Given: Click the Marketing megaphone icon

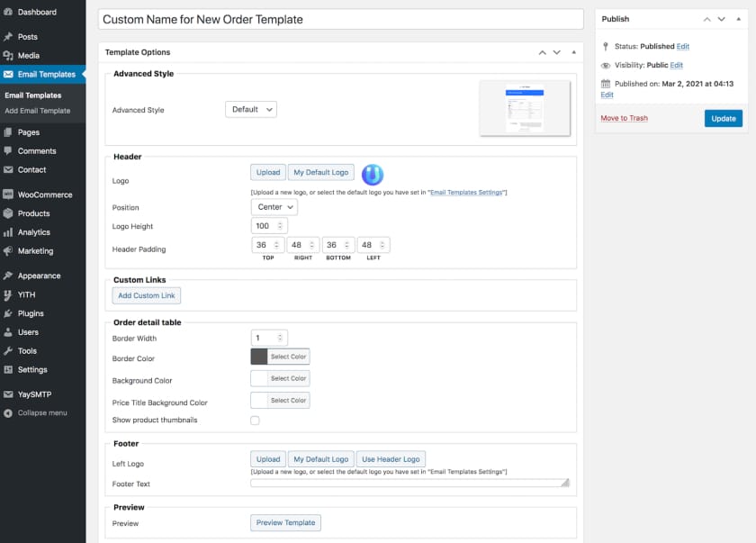Looking at the screenshot, I should coord(8,250).
